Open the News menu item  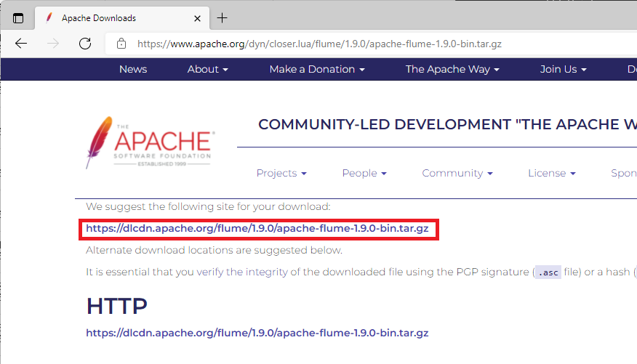[x=133, y=69]
